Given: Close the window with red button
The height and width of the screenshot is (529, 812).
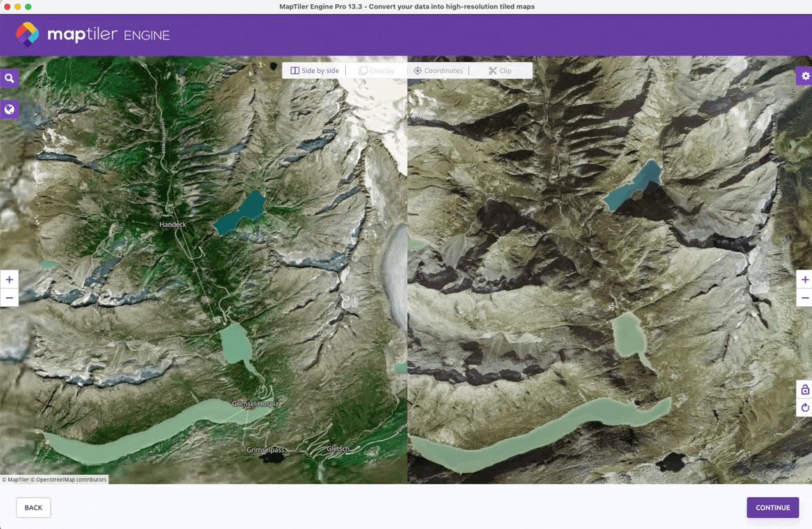Looking at the screenshot, I should pos(7,7).
